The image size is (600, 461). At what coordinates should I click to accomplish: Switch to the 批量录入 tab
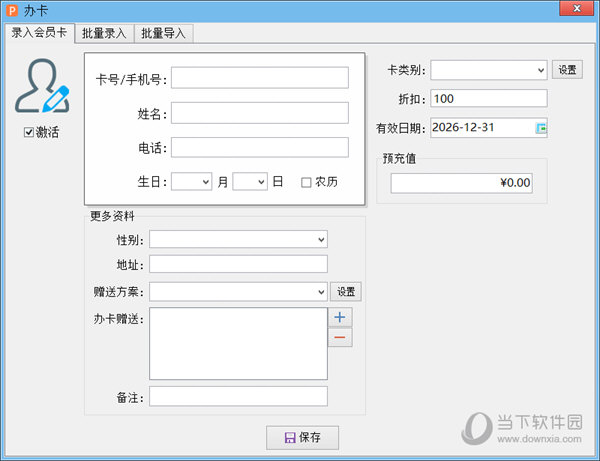(x=104, y=34)
